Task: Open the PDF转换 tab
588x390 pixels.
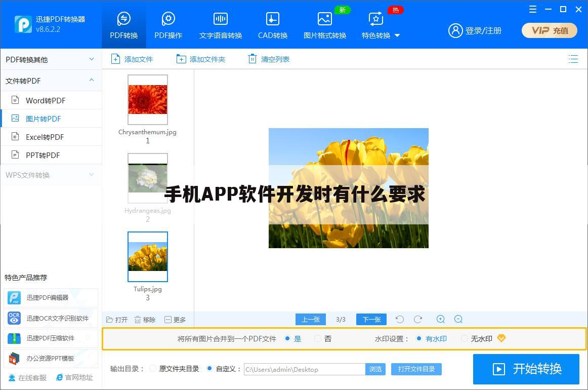Action: pyautogui.click(x=124, y=25)
